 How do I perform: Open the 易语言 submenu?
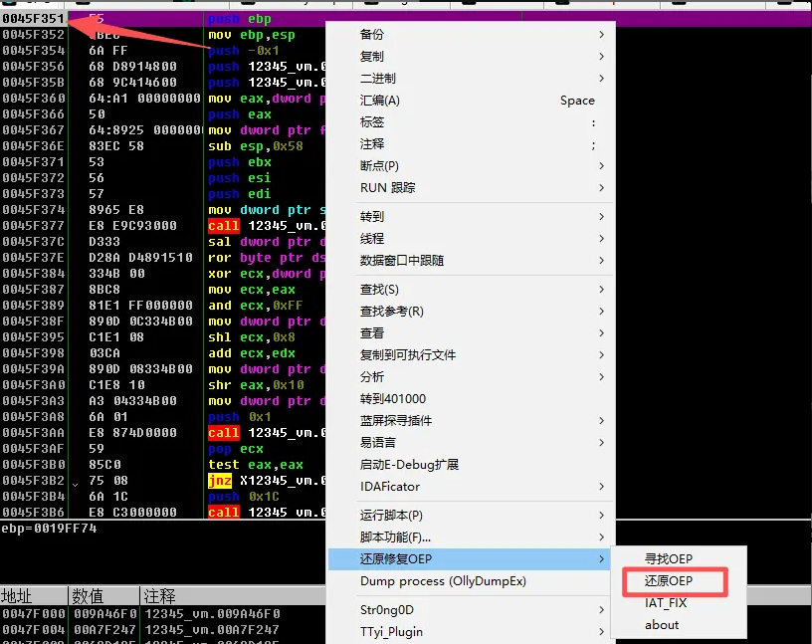pyautogui.click(x=471, y=443)
